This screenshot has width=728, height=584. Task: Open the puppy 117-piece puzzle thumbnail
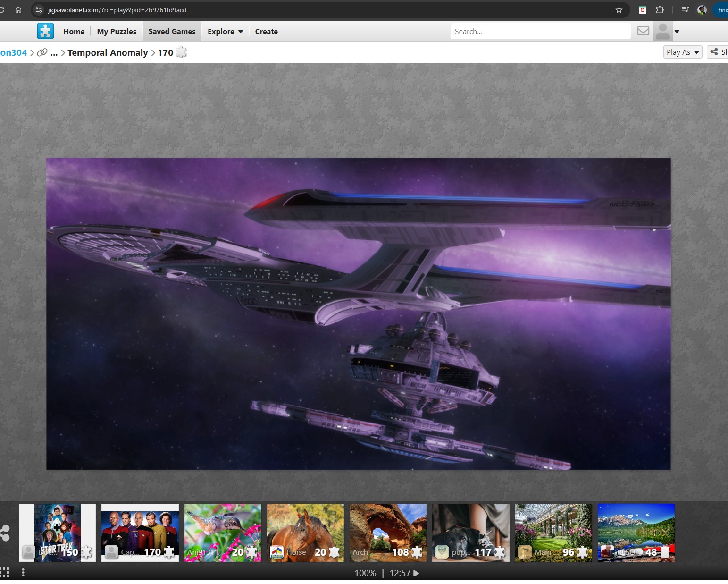pos(471,533)
